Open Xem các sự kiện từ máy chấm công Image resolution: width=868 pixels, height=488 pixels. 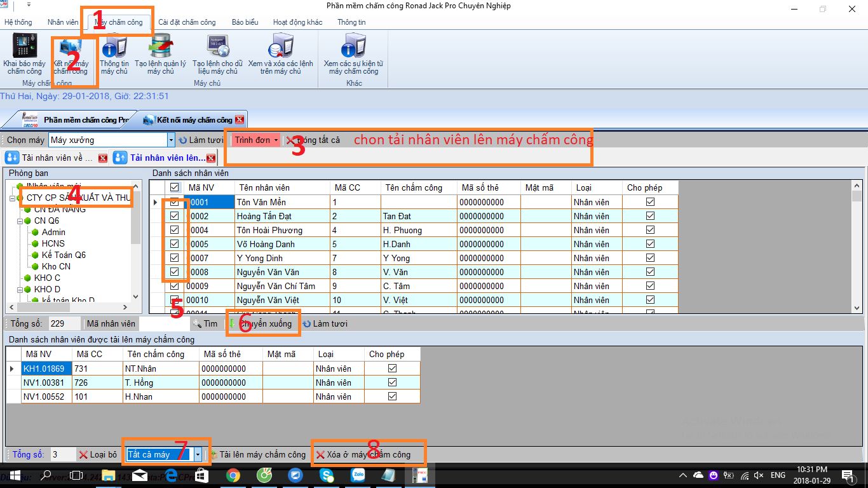(x=353, y=53)
